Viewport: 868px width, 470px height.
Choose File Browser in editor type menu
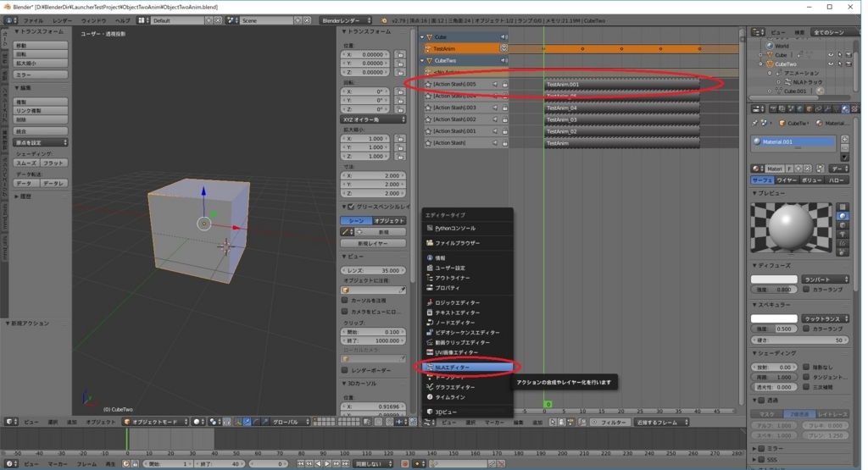(x=468, y=243)
